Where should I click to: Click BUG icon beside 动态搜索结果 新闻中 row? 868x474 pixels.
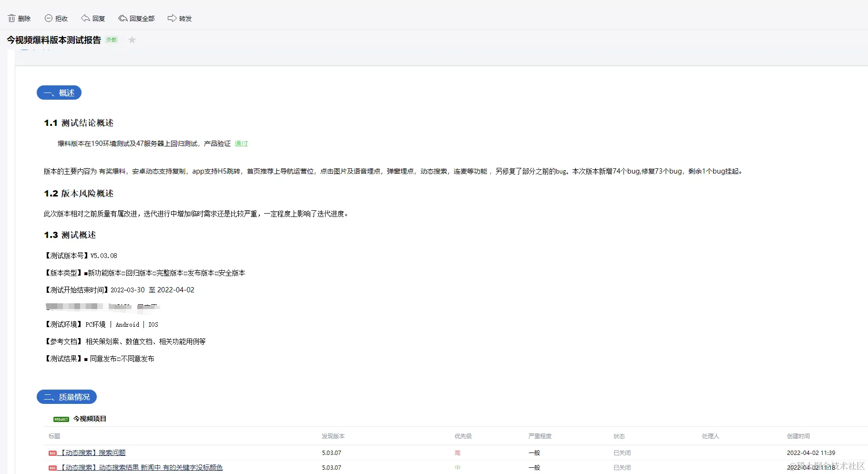[52, 468]
